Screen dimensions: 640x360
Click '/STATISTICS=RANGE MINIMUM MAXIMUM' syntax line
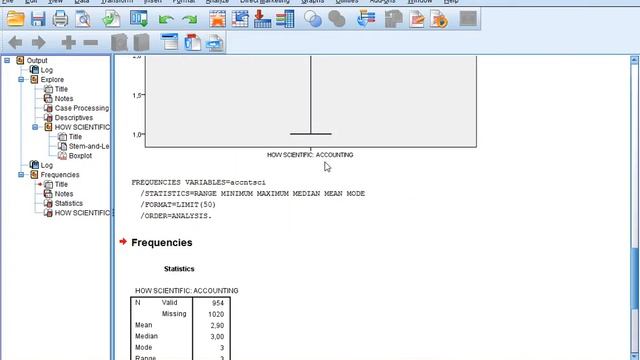(253, 193)
